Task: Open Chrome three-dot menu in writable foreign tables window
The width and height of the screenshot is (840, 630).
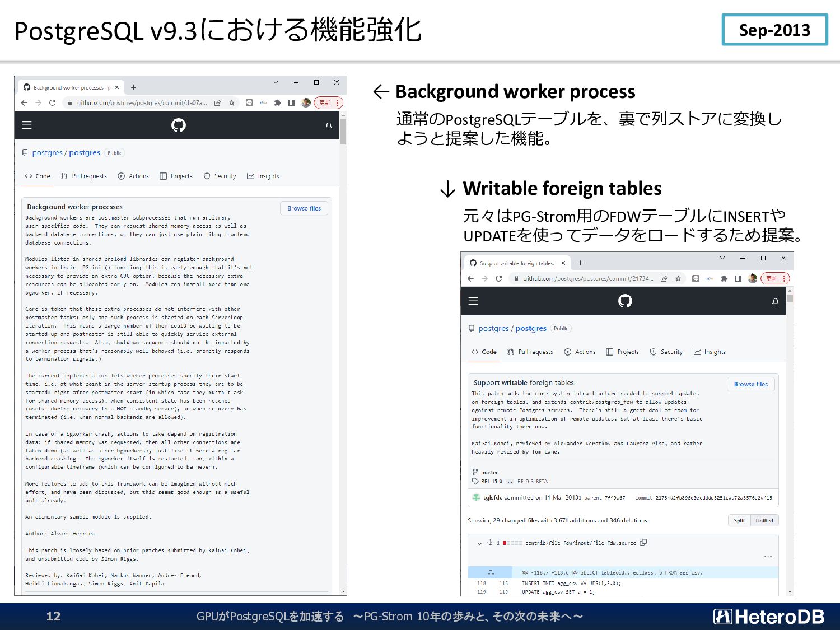Action: (x=785, y=278)
